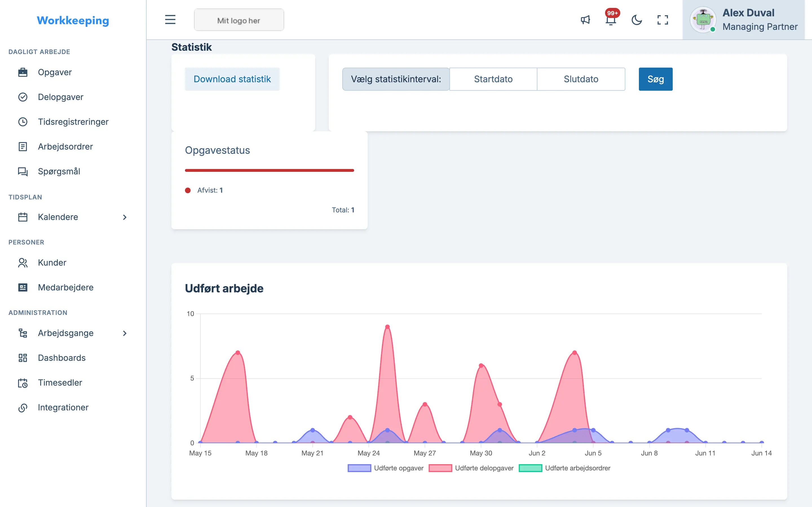
Task: Open Timesedler calendar-clock icon
Action: click(23, 383)
